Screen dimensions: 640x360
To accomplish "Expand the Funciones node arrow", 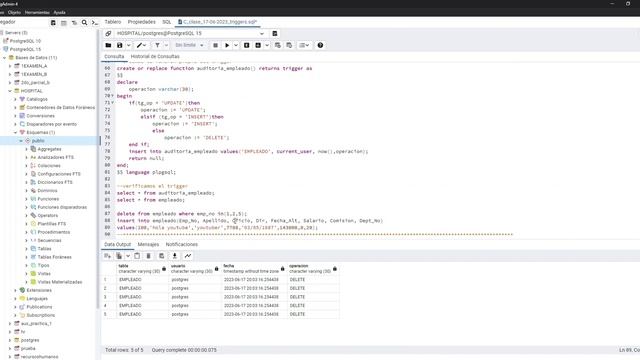I will point(27,199).
